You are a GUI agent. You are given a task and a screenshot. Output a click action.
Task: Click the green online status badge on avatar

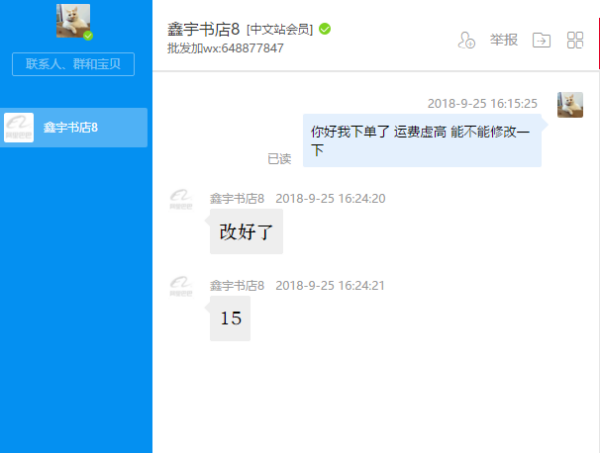pyautogui.click(x=88, y=36)
